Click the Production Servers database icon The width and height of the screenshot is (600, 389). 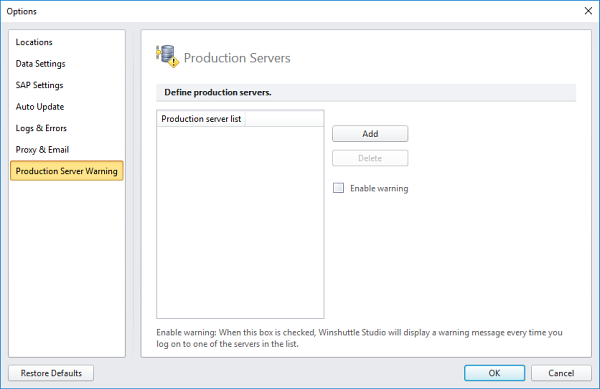click(167, 56)
